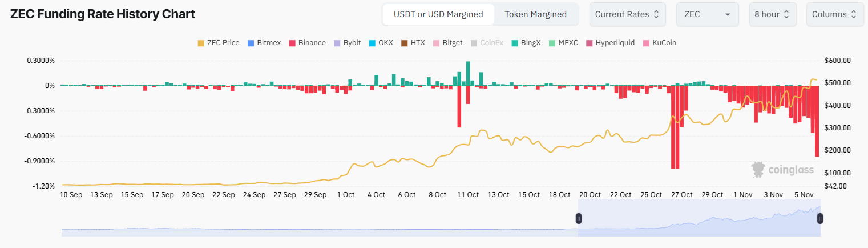Click the Hyperliquid legend icon
This screenshot has height=248, width=868.
(590, 43)
